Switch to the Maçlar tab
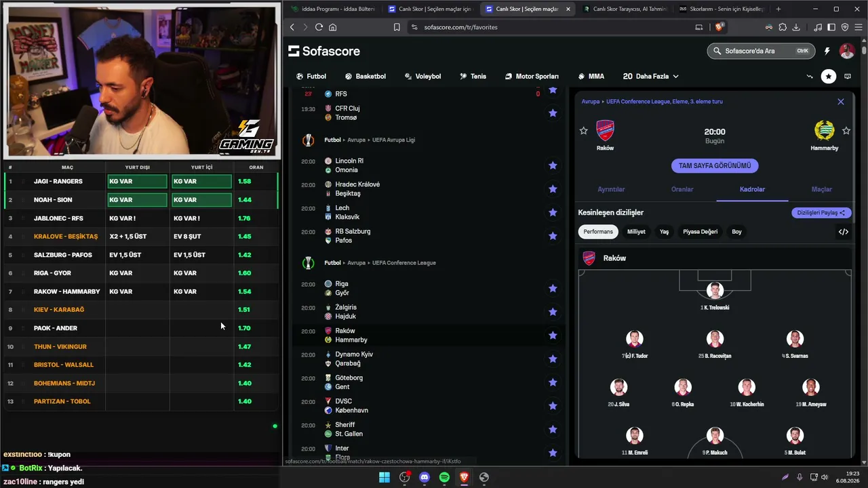Image resolution: width=868 pixels, height=488 pixels. tap(822, 190)
